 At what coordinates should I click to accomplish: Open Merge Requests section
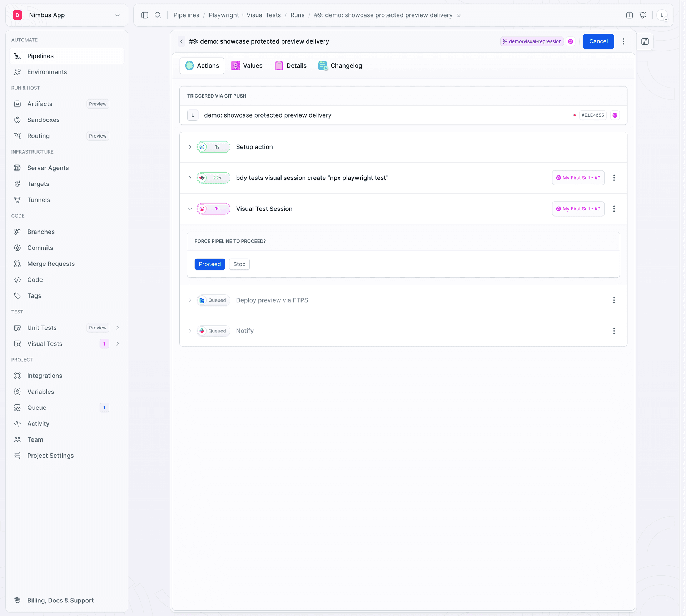[x=66, y=264]
